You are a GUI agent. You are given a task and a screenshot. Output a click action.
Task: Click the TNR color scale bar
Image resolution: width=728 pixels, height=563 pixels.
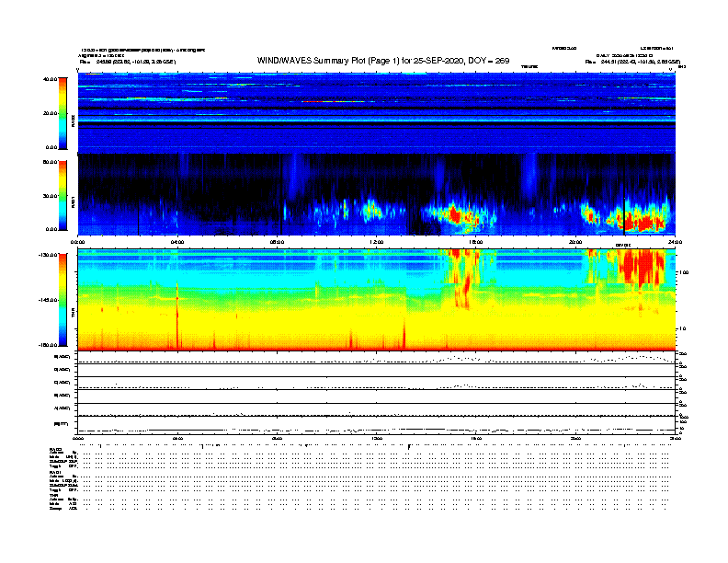[x=63, y=300]
